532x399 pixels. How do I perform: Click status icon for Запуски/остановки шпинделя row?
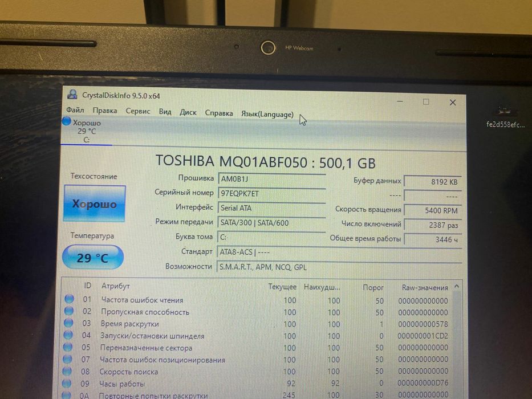point(68,335)
